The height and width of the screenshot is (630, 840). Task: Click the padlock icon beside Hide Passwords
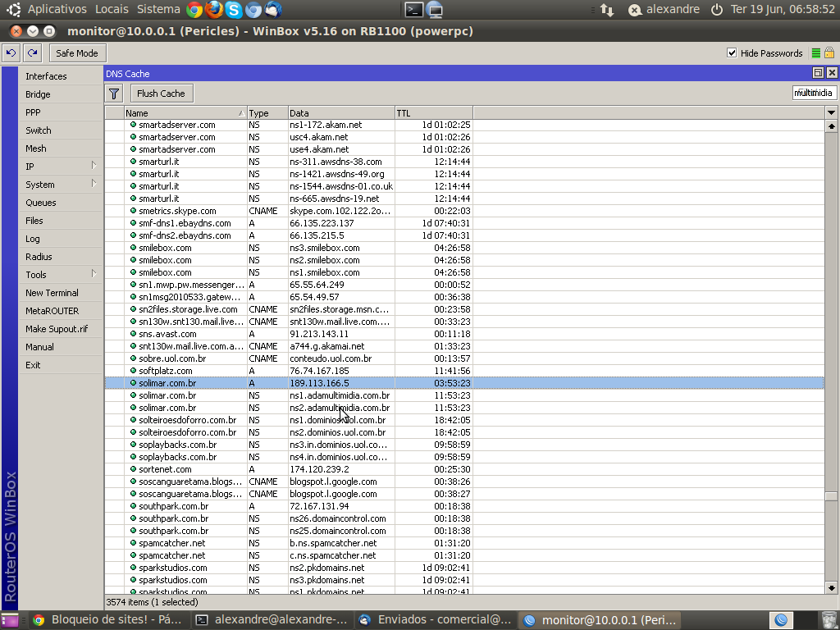tap(829, 53)
